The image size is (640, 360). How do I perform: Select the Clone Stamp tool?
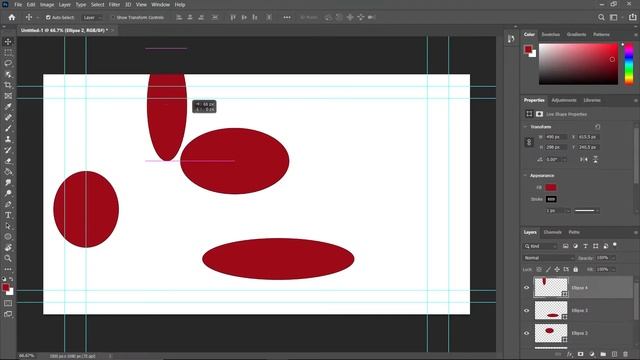8,139
